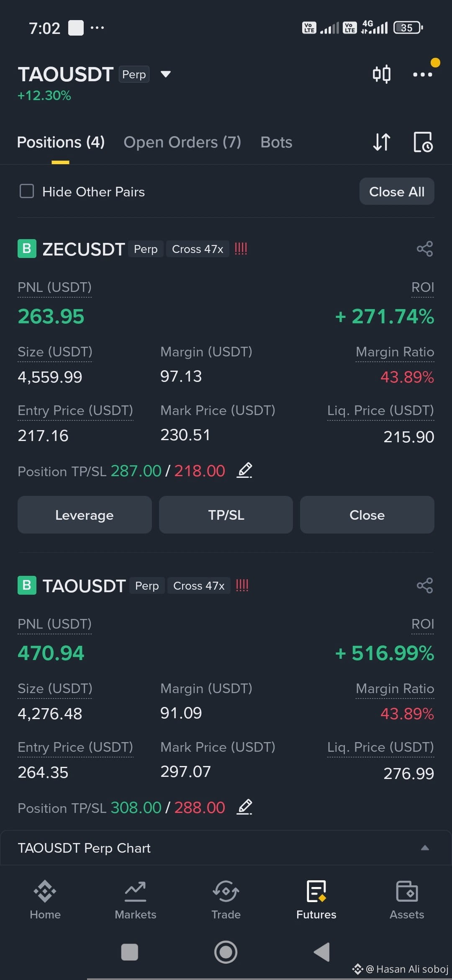The width and height of the screenshot is (452, 980).
Task: Switch to the Open Orders (7) tab
Action: click(x=182, y=142)
